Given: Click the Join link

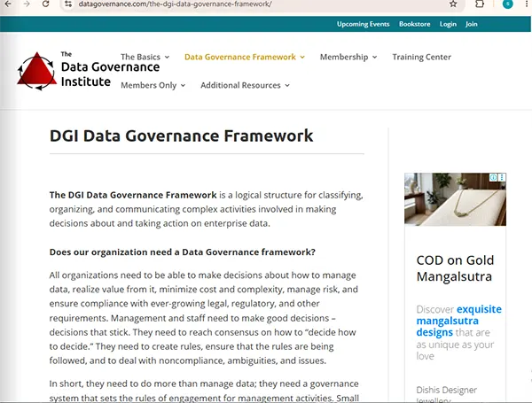Looking at the screenshot, I should pyautogui.click(x=472, y=24).
